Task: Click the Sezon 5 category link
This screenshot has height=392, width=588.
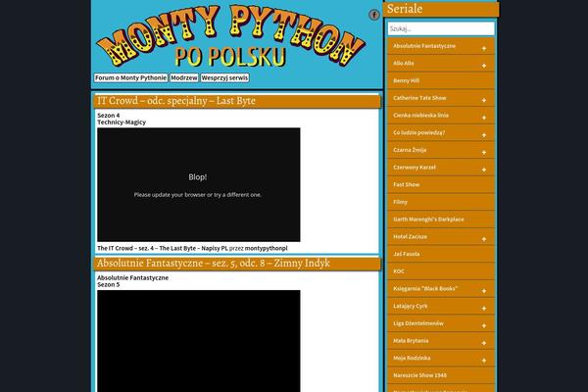Action: pos(109,285)
